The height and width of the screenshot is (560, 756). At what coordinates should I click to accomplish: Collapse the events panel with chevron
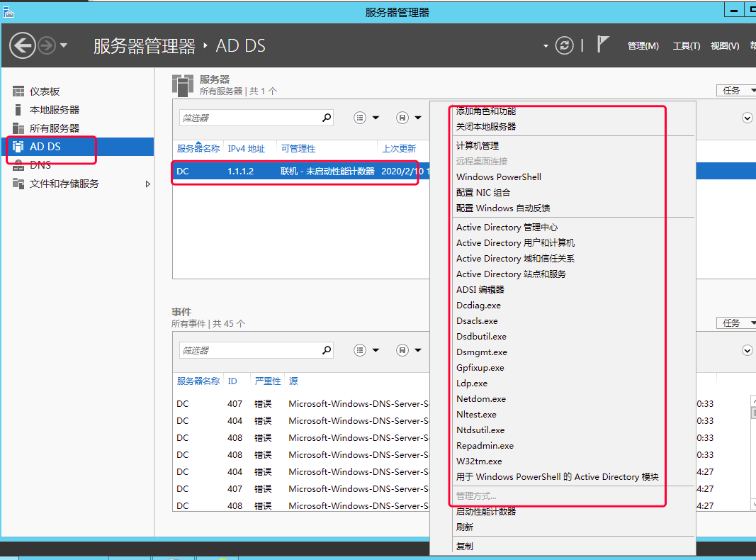[x=747, y=350]
